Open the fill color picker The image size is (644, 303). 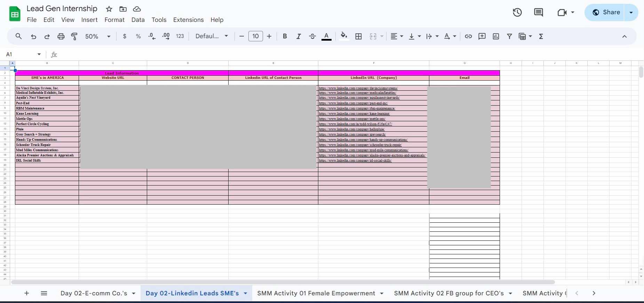(344, 36)
